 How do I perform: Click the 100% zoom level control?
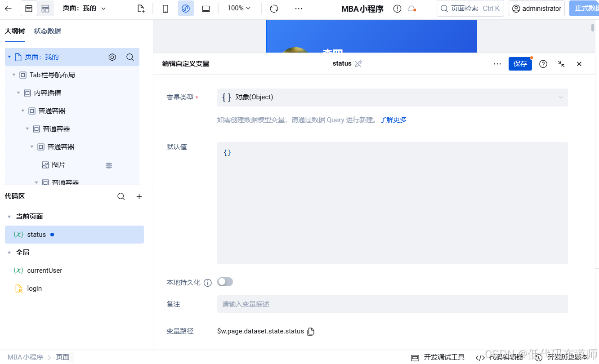click(x=238, y=8)
